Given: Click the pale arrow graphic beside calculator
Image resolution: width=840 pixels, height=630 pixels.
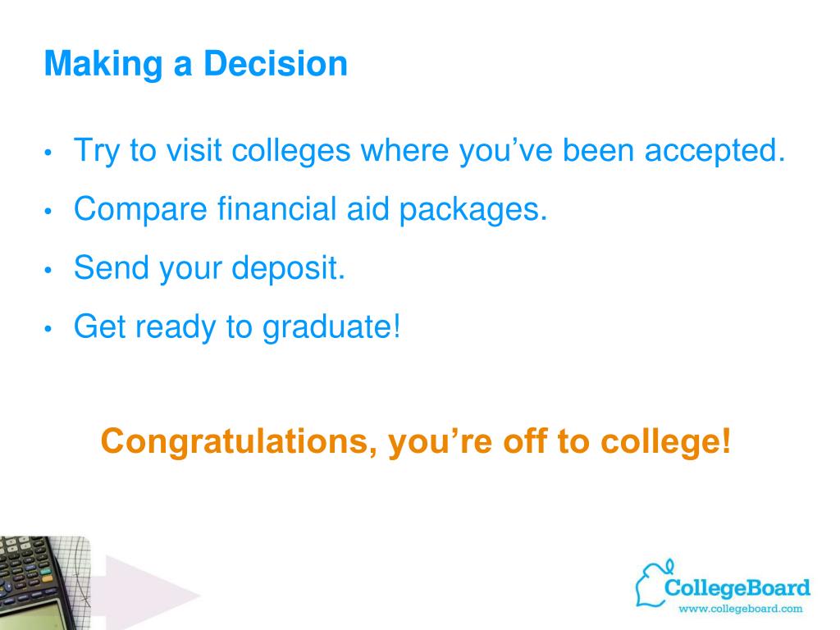Looking at the screenshot, I should click(146, 592).
